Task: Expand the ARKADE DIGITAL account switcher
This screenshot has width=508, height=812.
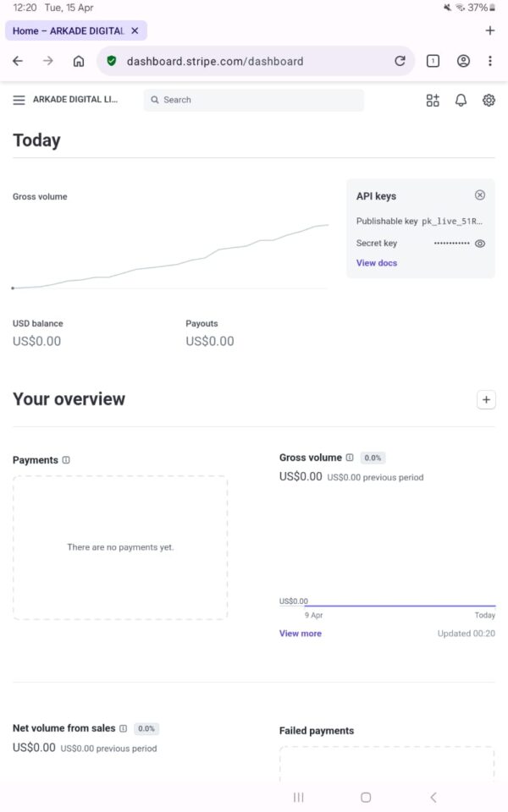Action: tap(75, 100)
